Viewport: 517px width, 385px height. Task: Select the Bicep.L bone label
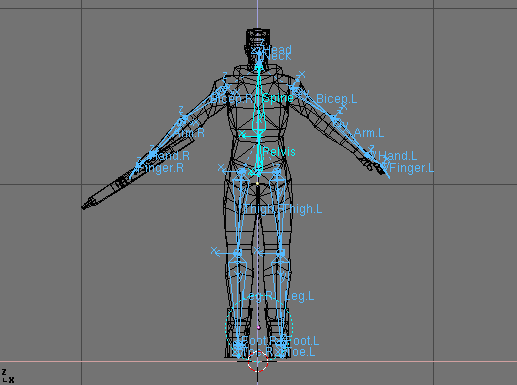click(x=336, y=99)
